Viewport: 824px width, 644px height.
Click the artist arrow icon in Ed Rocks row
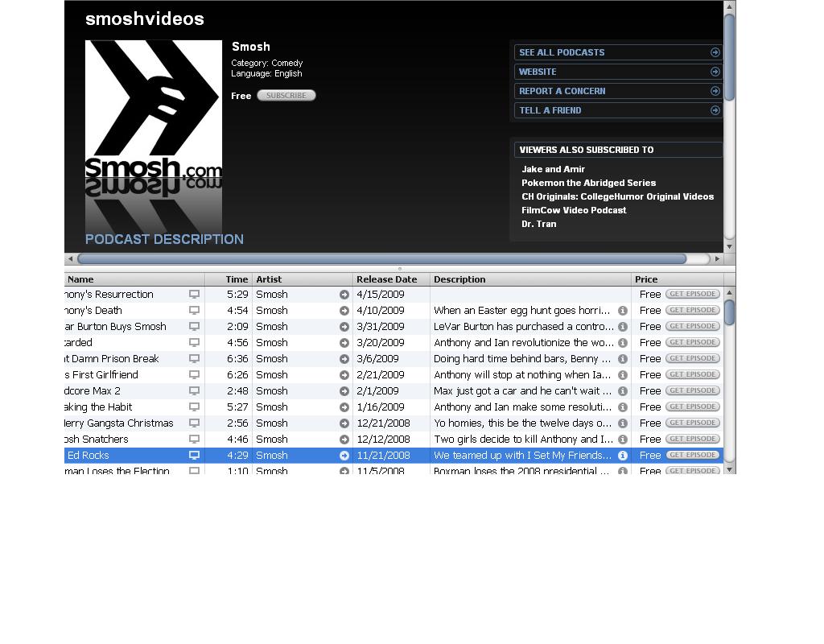point(344,456)
